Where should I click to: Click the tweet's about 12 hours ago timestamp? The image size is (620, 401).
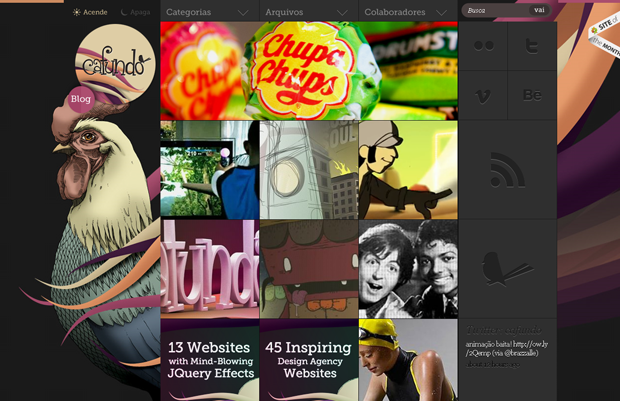(x=492, y=364)
